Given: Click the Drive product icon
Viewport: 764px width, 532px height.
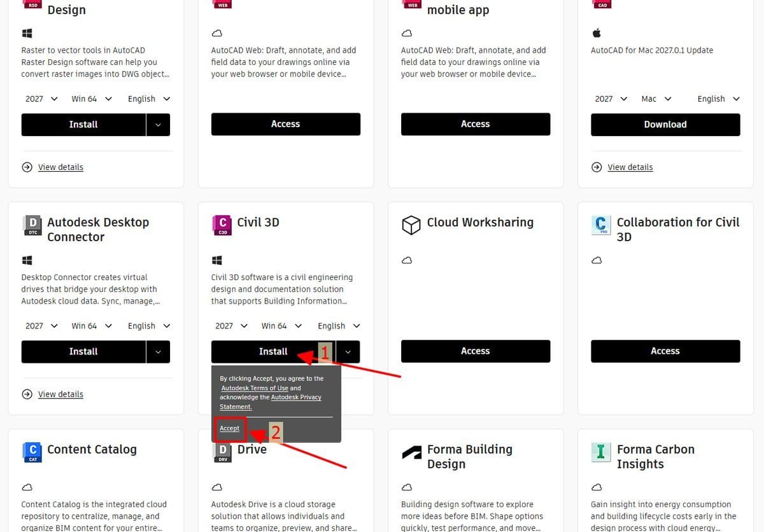Looking at the screenshot, I should 222,453.
